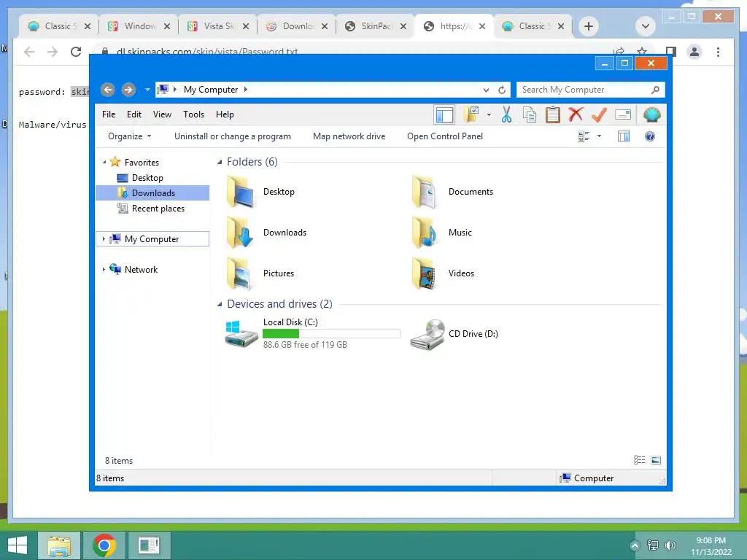This screenshot has width=747, height=560.
Task: Click the Copy pages icon
Action: (530, 114)
